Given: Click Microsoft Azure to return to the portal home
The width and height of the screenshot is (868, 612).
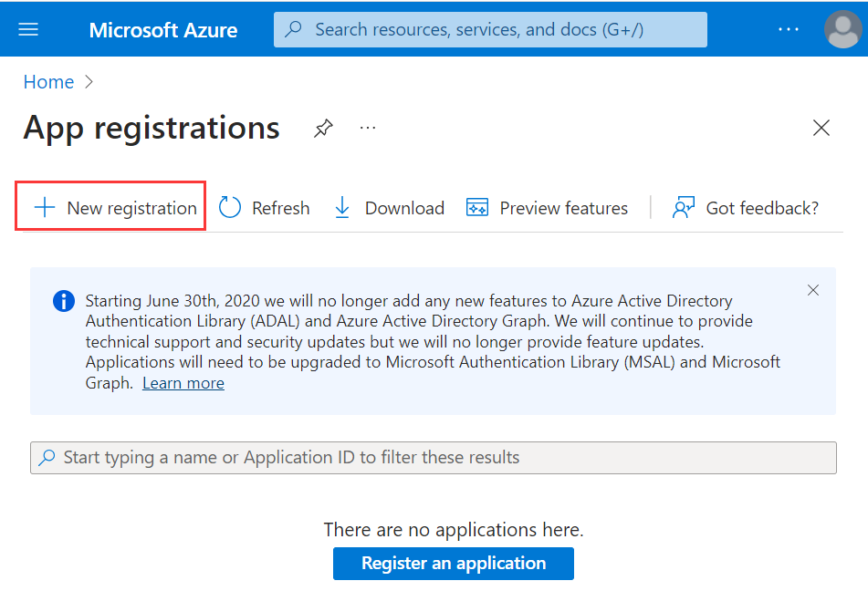Looking at the screenshot, I should pyautogui.click(x=162, y=29).
